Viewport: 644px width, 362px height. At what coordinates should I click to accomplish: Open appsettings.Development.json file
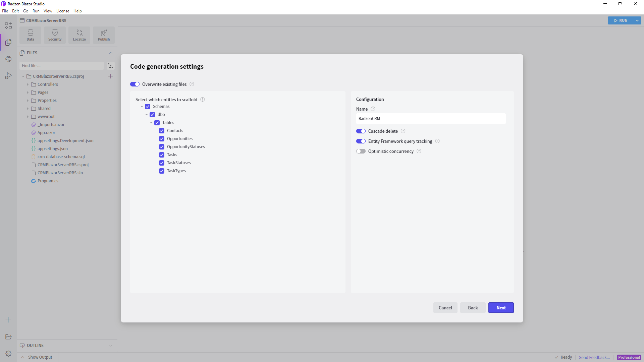tap(65, 141)
